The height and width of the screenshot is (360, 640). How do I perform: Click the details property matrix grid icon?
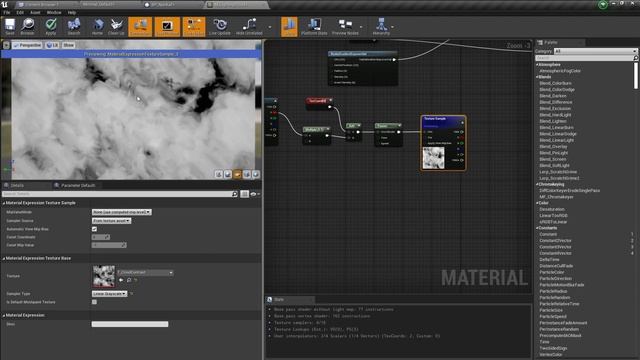pos(244,194)
